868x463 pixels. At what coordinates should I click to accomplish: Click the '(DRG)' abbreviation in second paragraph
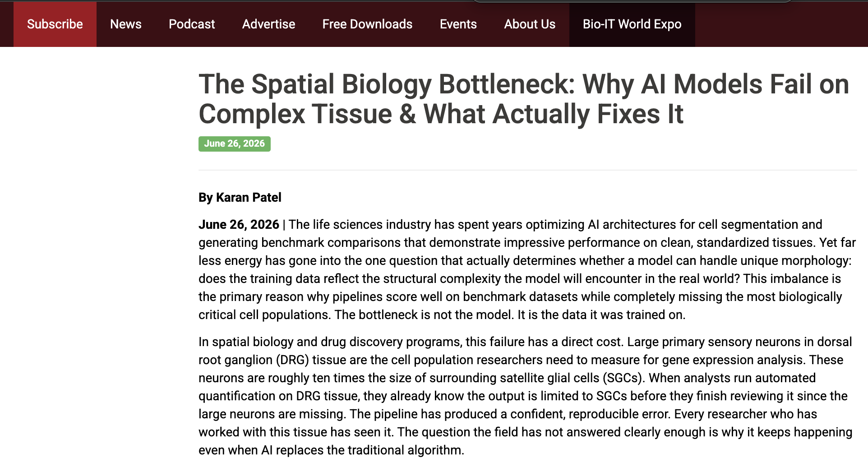pos(292,360)
